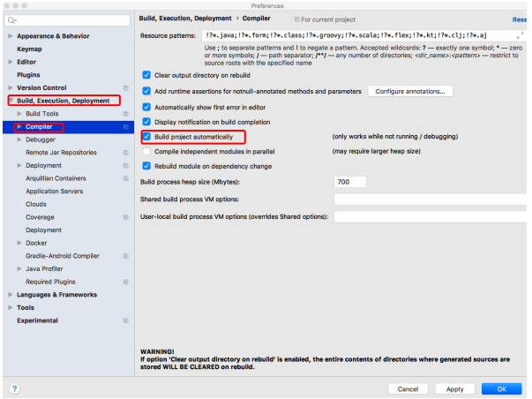Image resolution: width=532 pixels, height=399 pixels.
Task: Click the project icon beside Coverage
Action: (x=126, y=217)
